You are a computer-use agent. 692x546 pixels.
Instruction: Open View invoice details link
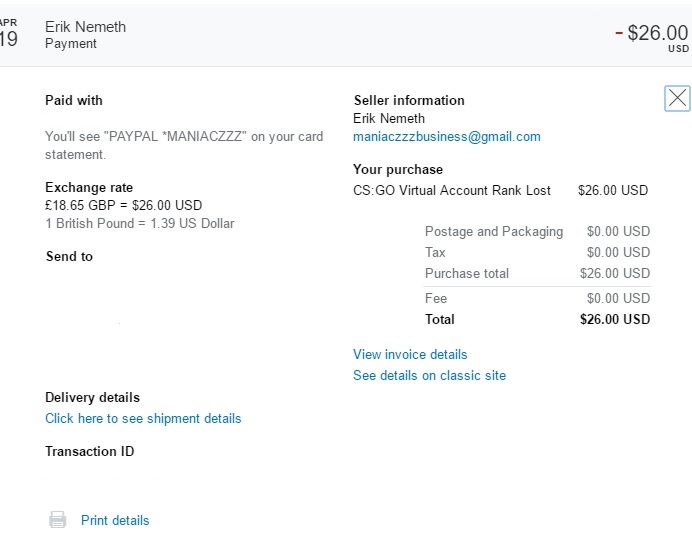pos(410,354)
